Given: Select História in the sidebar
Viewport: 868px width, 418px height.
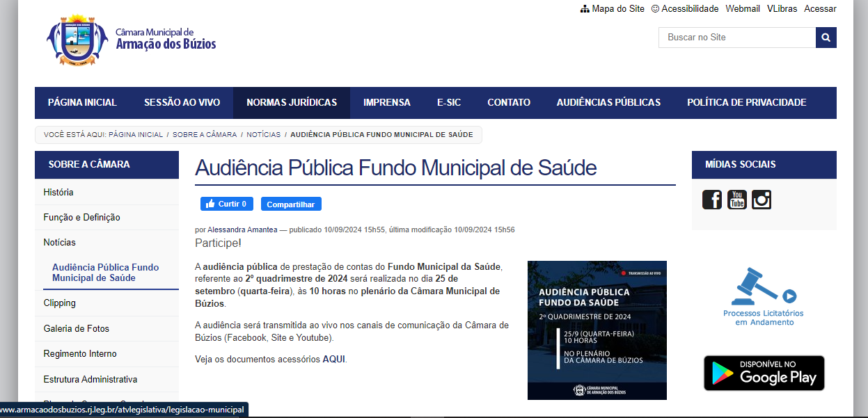Looking at the screenshot, I should (58, 192).
